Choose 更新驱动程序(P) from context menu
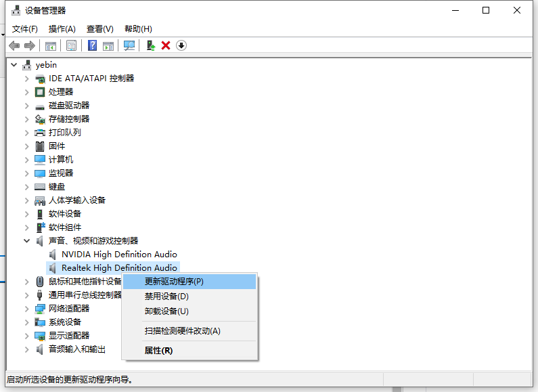 (x=174, y=282)
